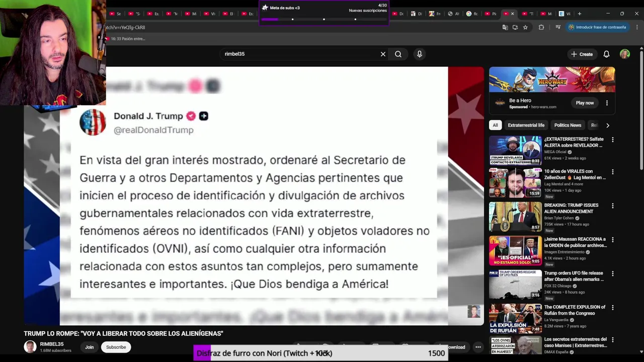This screenshot has height=362, width=644.
Task: Open options menu for Be a Hero ad
Action: tap(607, 103)
